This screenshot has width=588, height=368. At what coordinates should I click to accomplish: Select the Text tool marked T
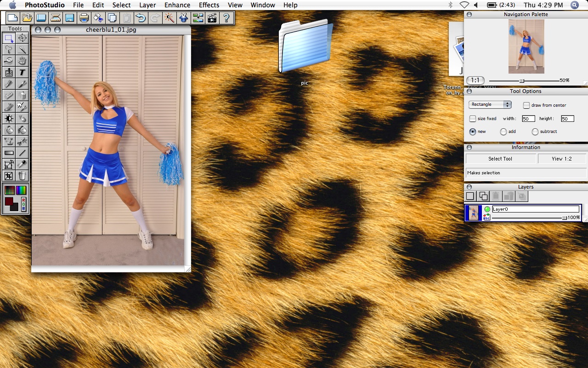(22, 72)
